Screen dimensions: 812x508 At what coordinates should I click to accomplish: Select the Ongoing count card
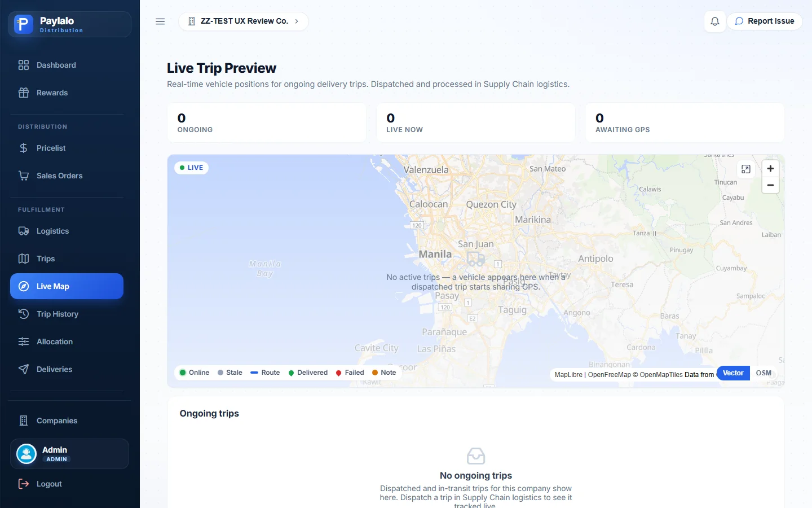click(x=267, y=122)
